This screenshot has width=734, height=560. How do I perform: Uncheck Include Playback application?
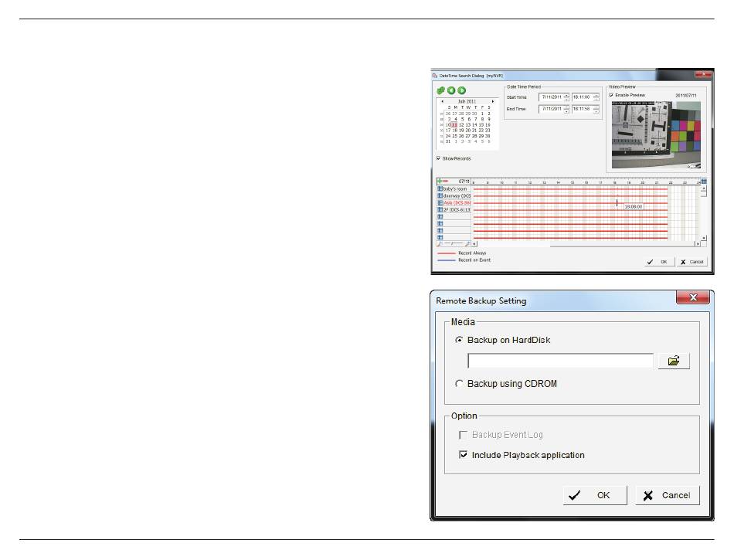(x=464, y=455)
